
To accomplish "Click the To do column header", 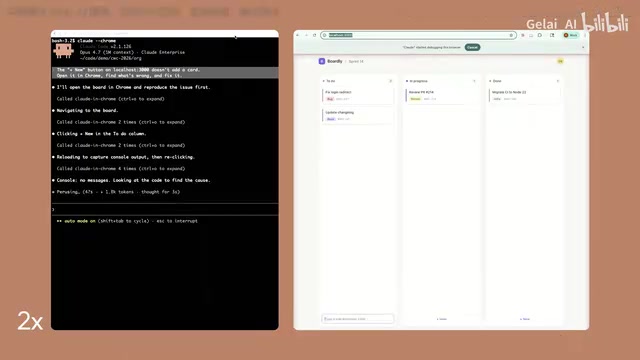I will tap(329, 81).
